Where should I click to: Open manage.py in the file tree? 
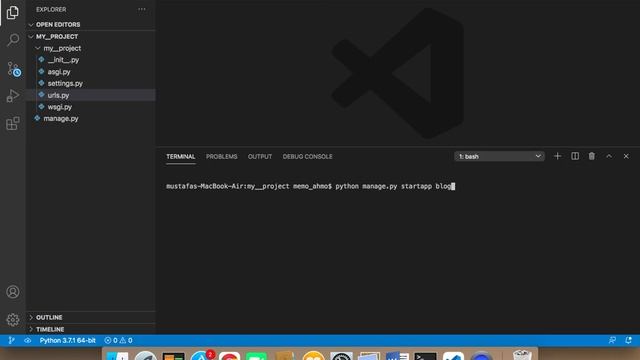tap(61, 119)
